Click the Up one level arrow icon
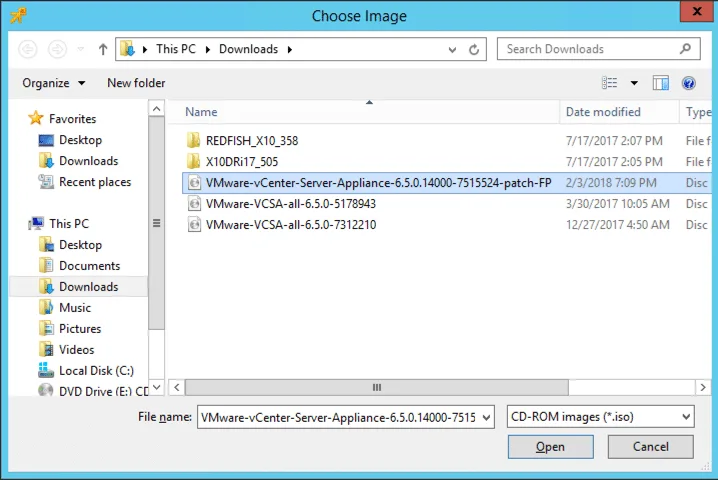The image size is (718, 480). [x=103, y=49]
